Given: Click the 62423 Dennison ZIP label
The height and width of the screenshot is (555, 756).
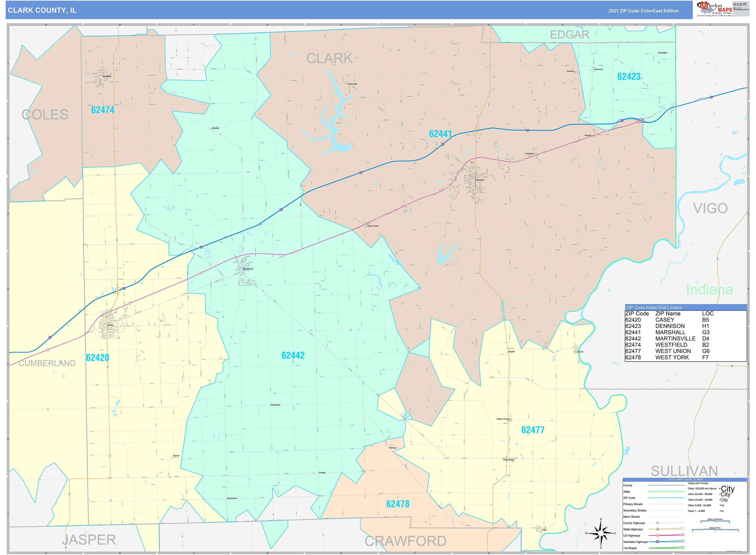Looking at the screenshot, I should click(x=629, y=77).
